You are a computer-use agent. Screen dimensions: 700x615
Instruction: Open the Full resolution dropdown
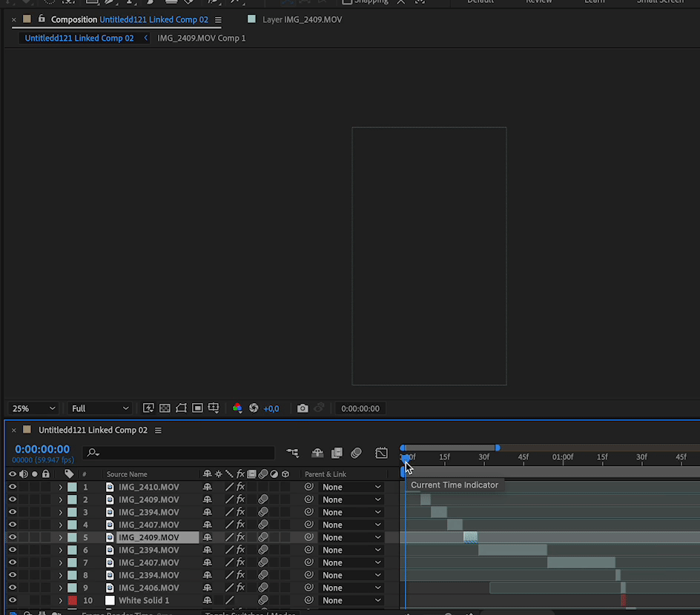99,408
